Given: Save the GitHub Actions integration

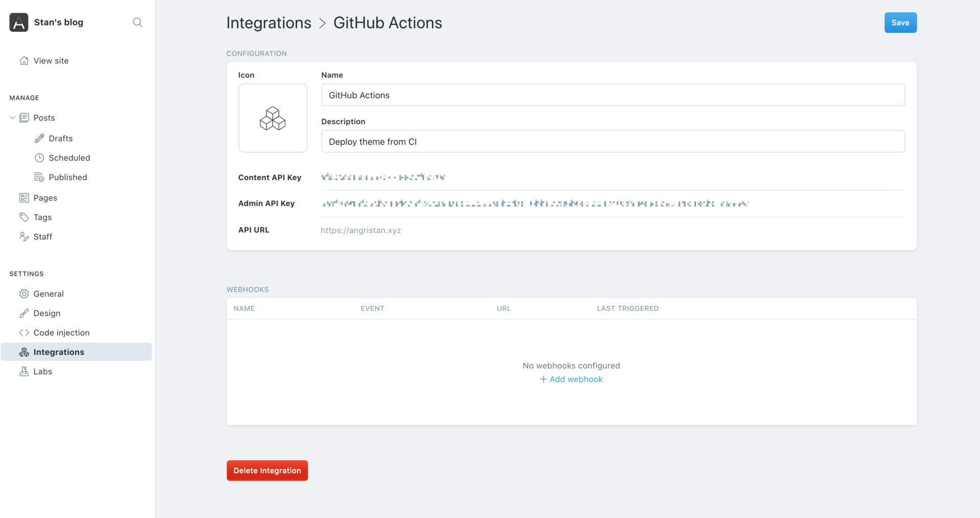Looking at the screenshot, I should point(900,22).
